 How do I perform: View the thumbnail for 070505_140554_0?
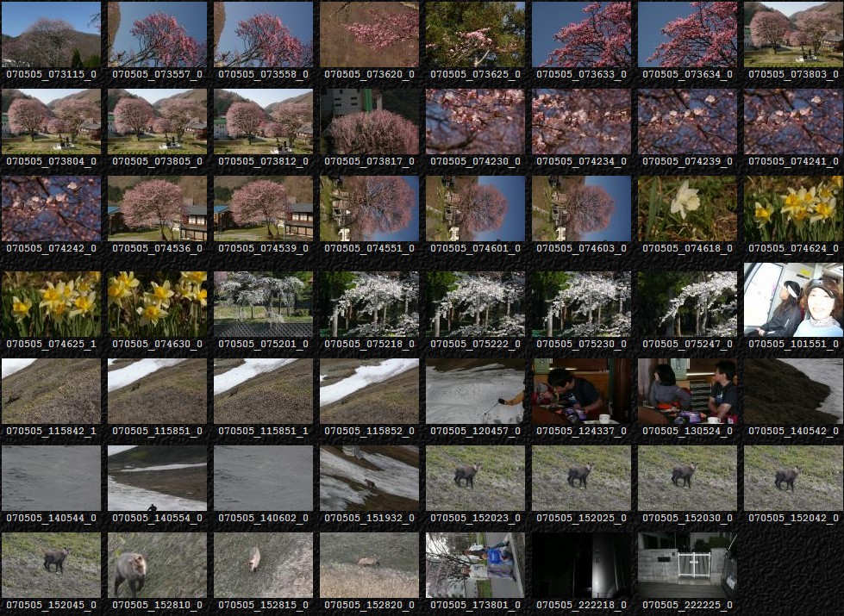tap(157, 478)
